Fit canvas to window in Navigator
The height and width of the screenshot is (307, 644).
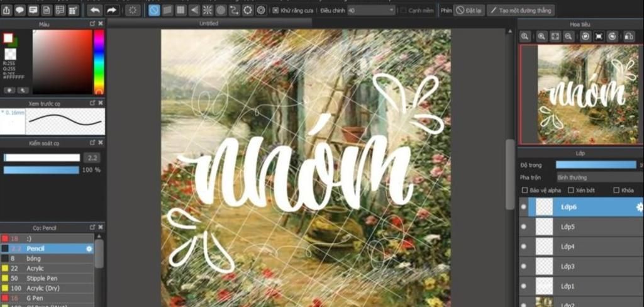555,36
